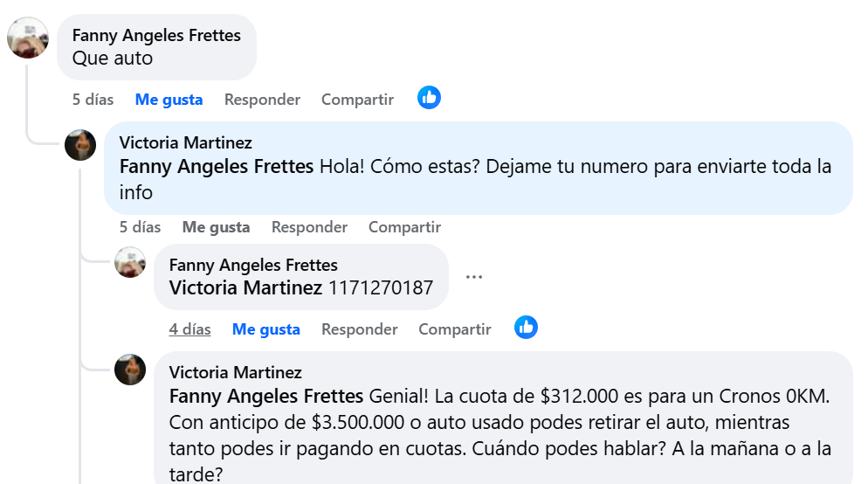Open the "4 días" timestamp link
Image resolution: width=868 pixels, height=484 pixels.
pyautogui.click(x=190, y=329)
